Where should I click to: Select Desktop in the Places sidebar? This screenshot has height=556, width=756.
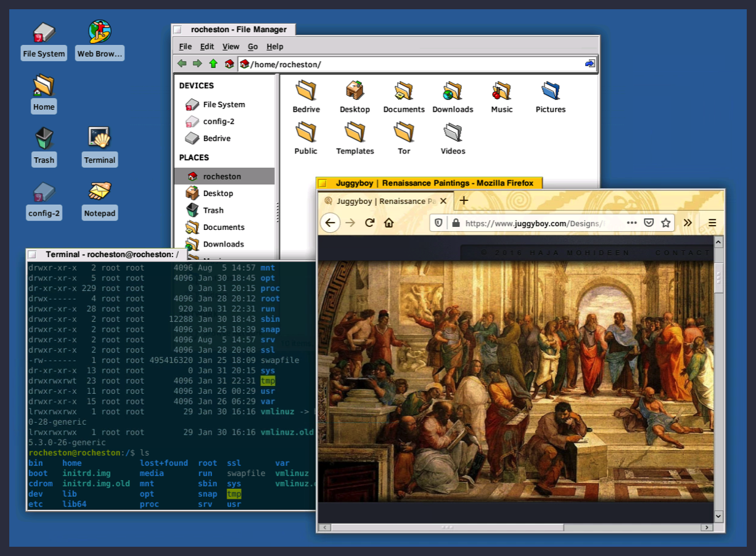(x=224, y=193)
